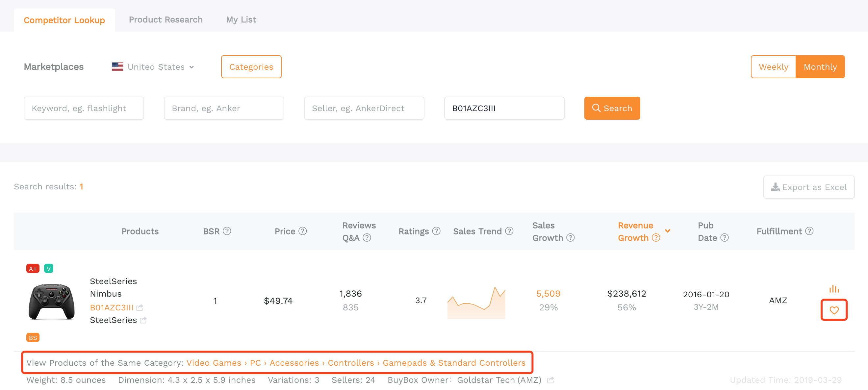The width and height of the screenshot is (868, 390).
Task: Expand the United States marketplace dropdown
Action: [153, 67]
